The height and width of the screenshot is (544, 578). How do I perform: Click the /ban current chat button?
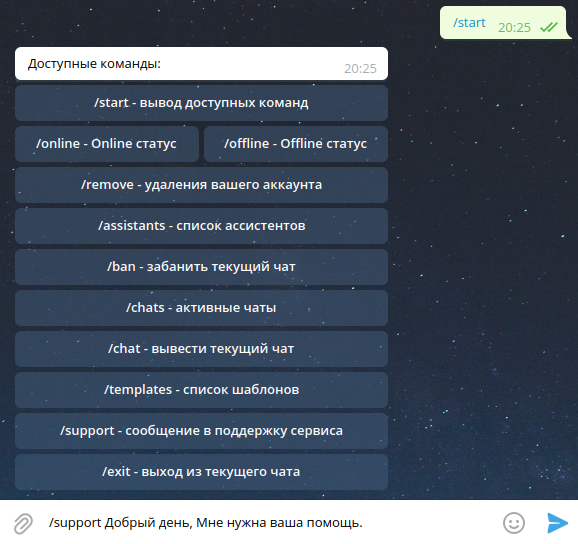point(201,267)
